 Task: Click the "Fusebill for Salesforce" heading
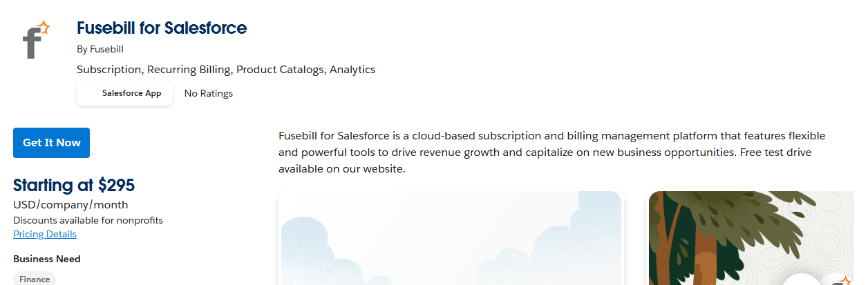click(x=162, y=28)
